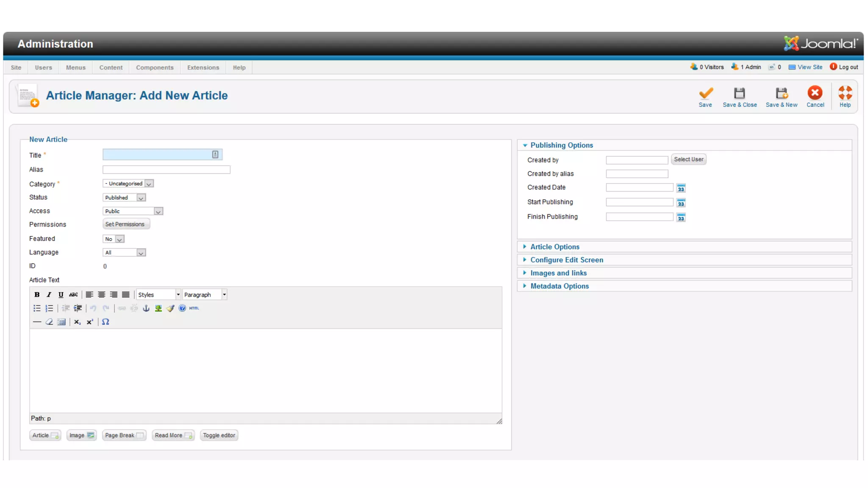Screen dimensions: 868x488
Task: Expand the Article Options panel
Action: tap(554, 247)
